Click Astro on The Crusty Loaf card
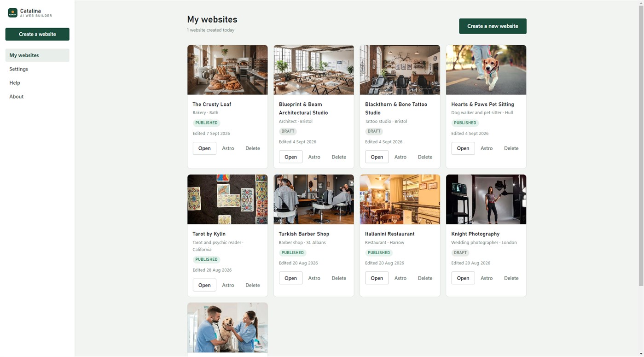This screenshot has height=357, width=644. (x=228, y=148)
